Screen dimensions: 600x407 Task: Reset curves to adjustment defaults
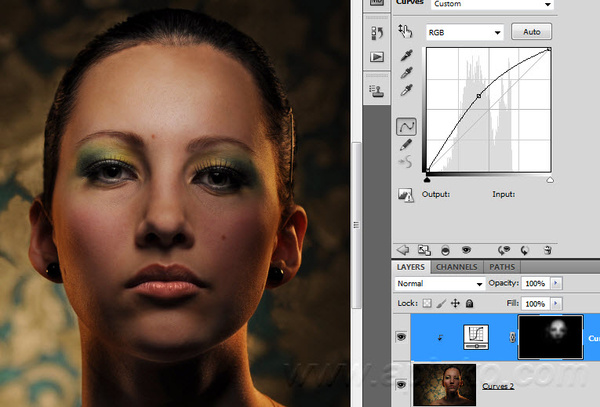pos(525,251)
